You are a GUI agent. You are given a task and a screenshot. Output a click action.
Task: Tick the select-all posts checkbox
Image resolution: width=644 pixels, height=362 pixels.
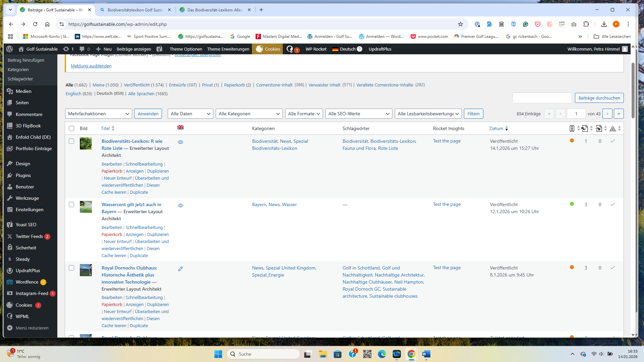71,128
